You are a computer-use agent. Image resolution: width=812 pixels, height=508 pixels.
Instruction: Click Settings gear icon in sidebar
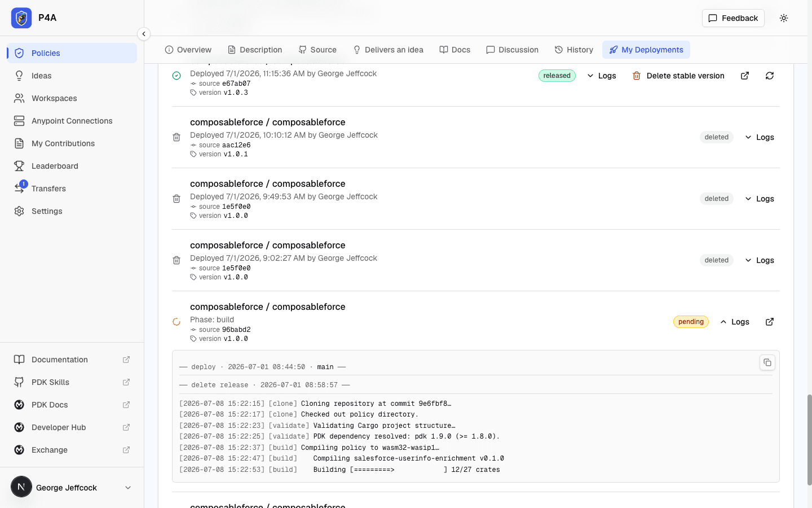coord(19,211)
